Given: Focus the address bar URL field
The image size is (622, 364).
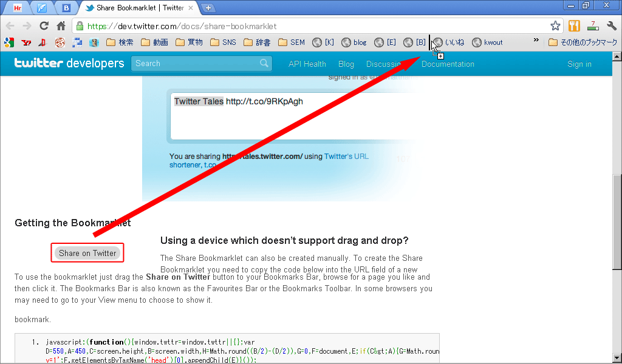Looking at the screenshot, I should click(x=317, y=26).
